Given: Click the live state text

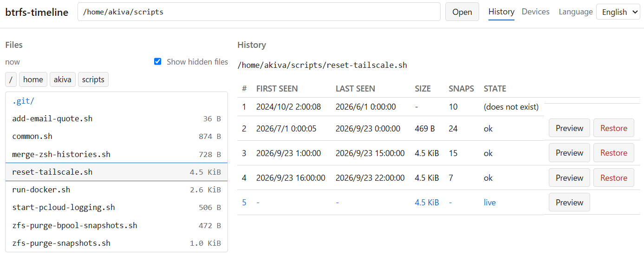Looking at the screenshot, I should [490, 203].
